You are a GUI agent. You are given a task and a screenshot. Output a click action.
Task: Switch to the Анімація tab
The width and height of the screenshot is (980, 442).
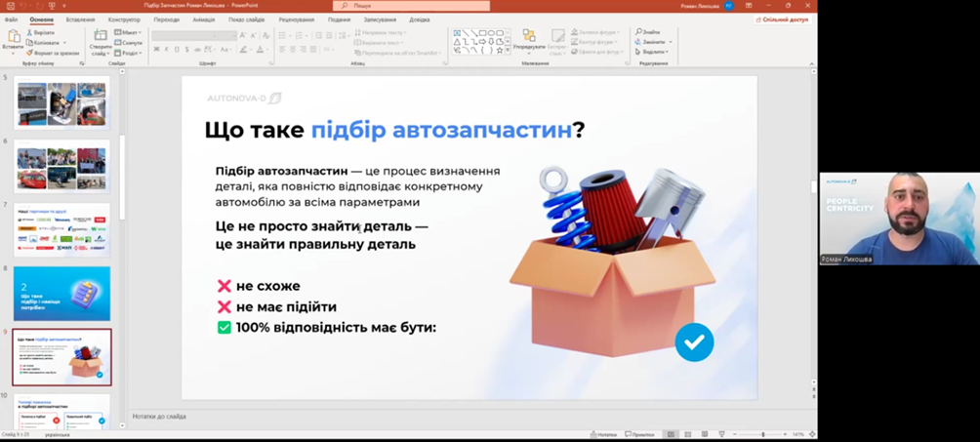tap(204, 20)
